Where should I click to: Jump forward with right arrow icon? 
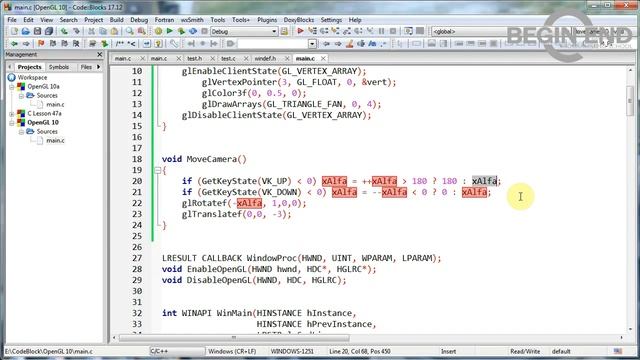click(x=26, y=43)
